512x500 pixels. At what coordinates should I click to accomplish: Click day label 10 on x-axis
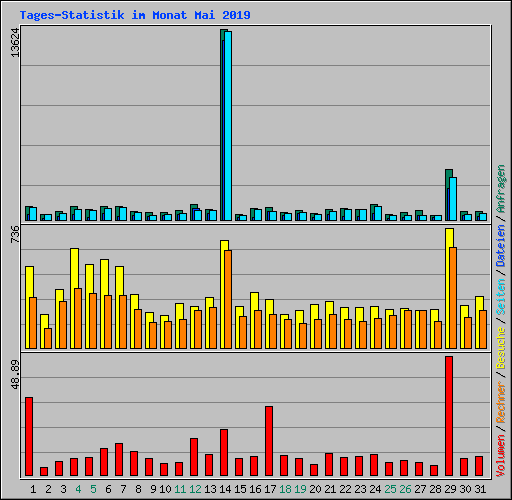pyautogui.click(x=165, y=489)
